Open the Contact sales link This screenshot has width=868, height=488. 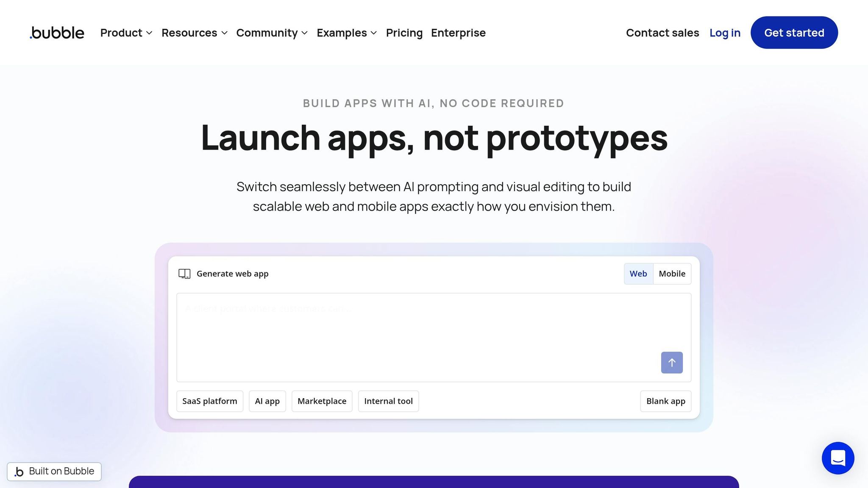[x=662, y=33]
